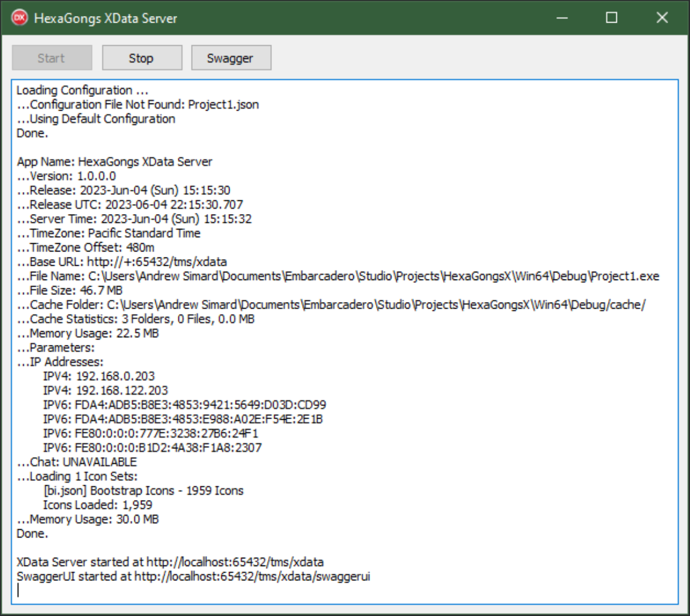Viewport: 690px width, 616px height.
Task: Click the 'Server Time: 2023-Jun-04 (Sun) 15:15:32' line
Action: tap(134, 219)
